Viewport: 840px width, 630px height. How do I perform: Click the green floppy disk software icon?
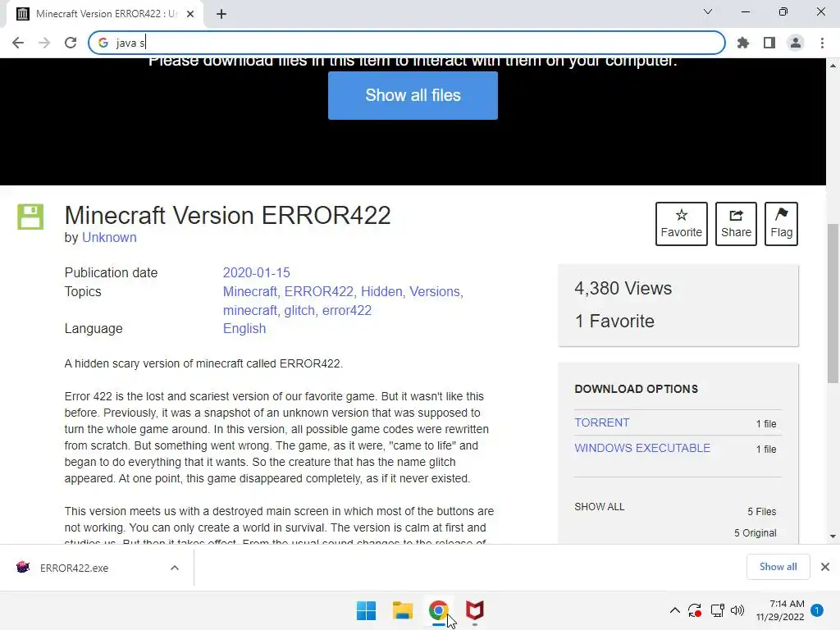coord(30,217)
